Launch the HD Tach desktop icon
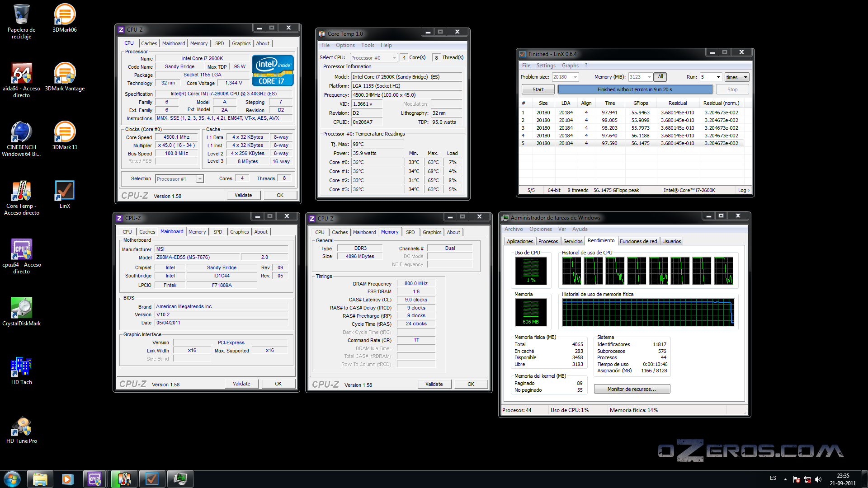868x488 pixels. tap(21, 371)
